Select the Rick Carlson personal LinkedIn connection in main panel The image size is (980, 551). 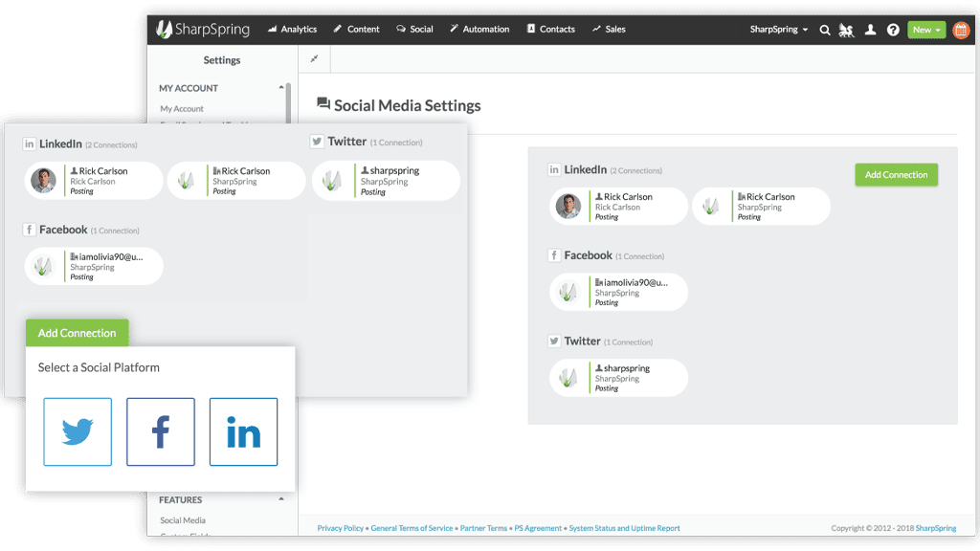click(618, 207)
